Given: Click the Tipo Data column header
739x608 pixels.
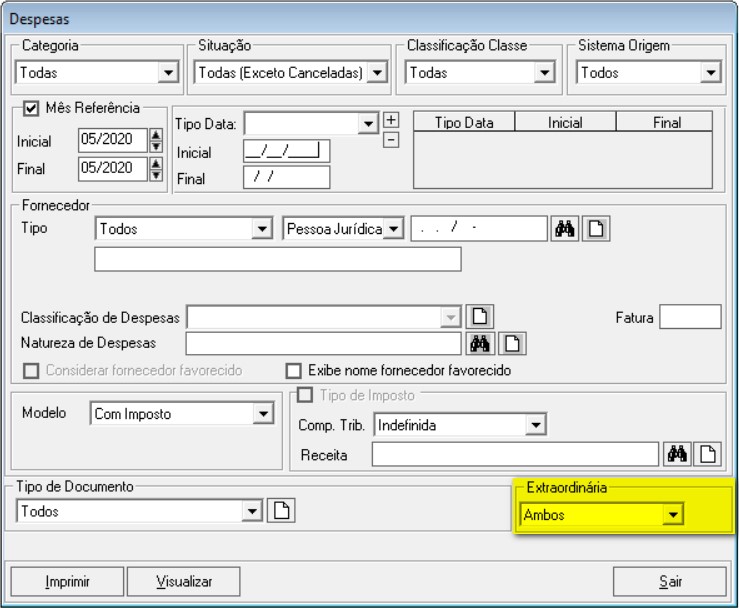Looking at the screenshot, I should pos(464,122).
